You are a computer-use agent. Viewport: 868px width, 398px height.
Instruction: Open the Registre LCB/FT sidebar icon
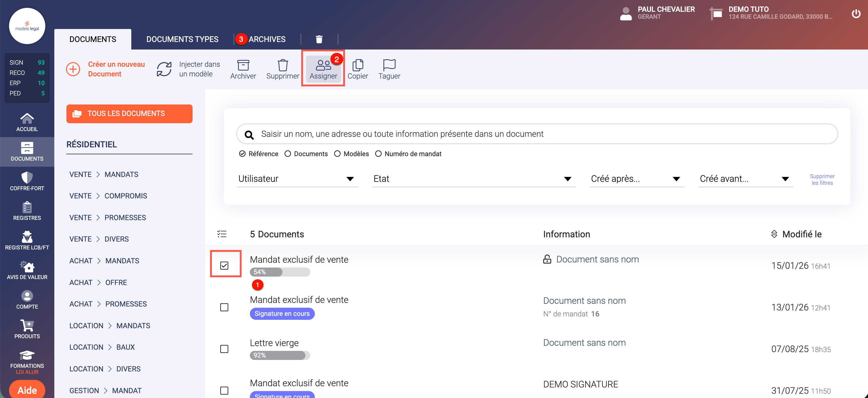[x=27, y=237]
